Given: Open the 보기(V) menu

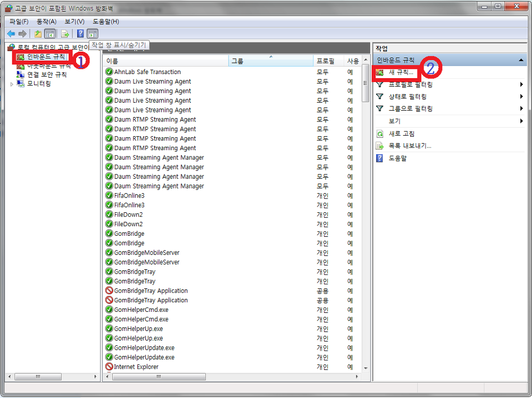Looking at the screenshot, I should 74,22.
